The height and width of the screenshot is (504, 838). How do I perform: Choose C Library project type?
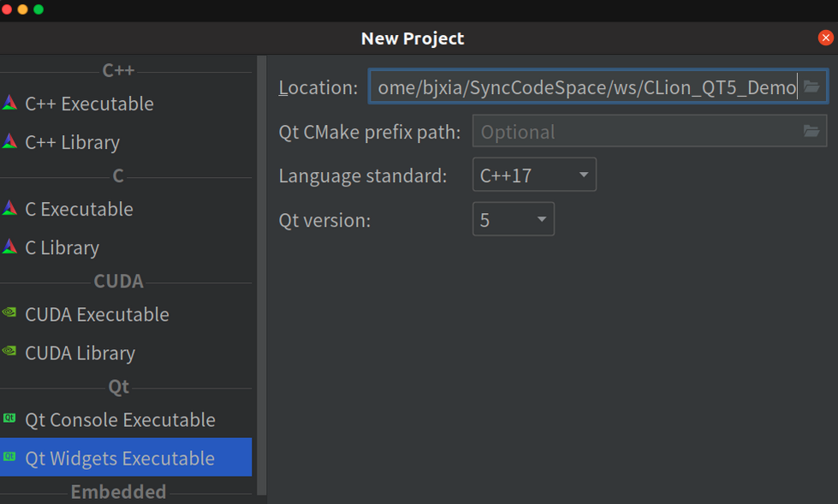[x=62, y=247]
